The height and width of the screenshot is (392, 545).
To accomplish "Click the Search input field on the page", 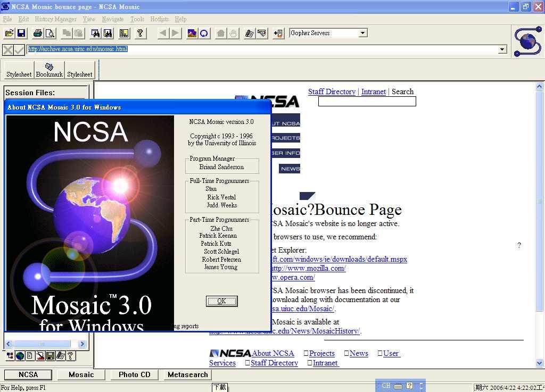I will (367, 102).
